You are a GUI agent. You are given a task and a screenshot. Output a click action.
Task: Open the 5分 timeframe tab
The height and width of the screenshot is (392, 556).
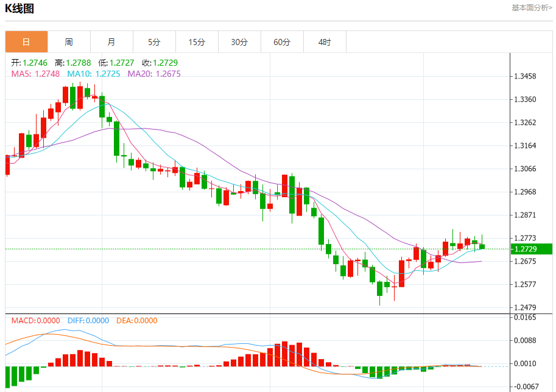(x=154, y=42)
